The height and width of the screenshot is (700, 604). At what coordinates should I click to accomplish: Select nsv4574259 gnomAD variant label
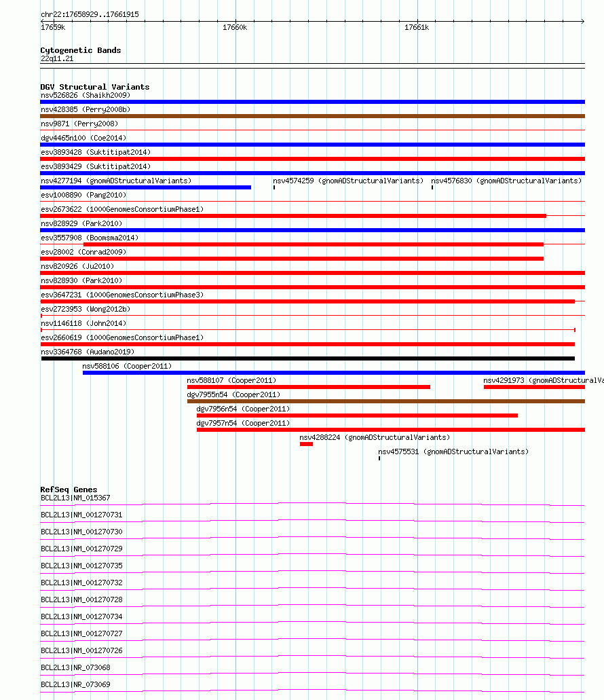[348, 181]
